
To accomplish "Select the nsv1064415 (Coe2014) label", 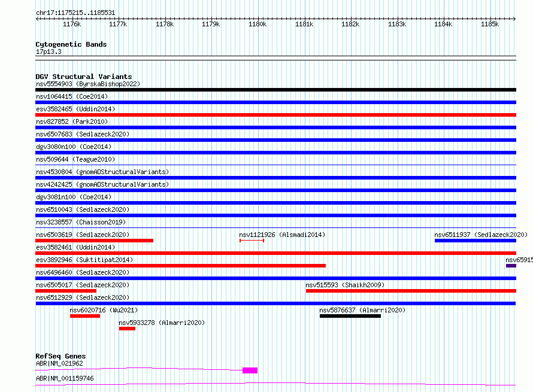I will click(x=72, y=96).
